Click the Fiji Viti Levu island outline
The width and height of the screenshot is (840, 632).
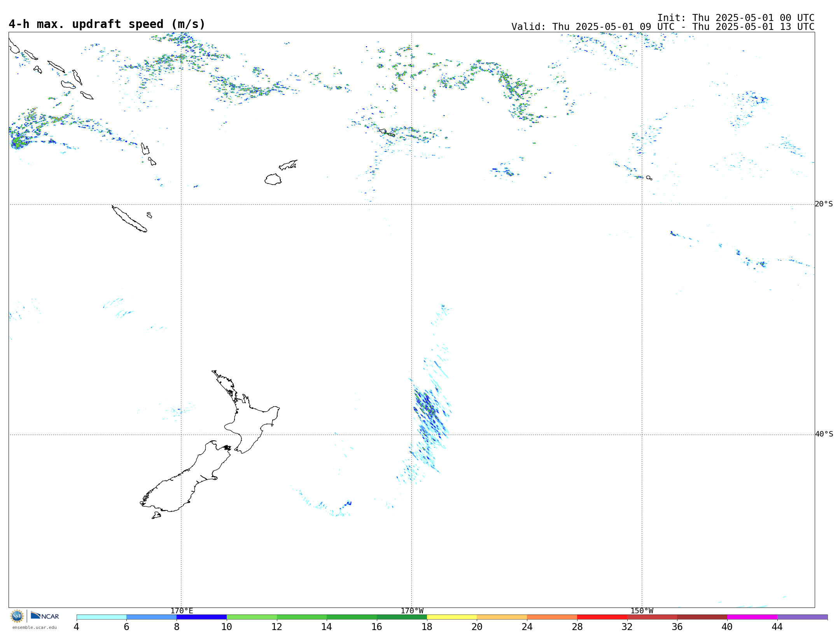pyautogui.click(x=273, y=180)
